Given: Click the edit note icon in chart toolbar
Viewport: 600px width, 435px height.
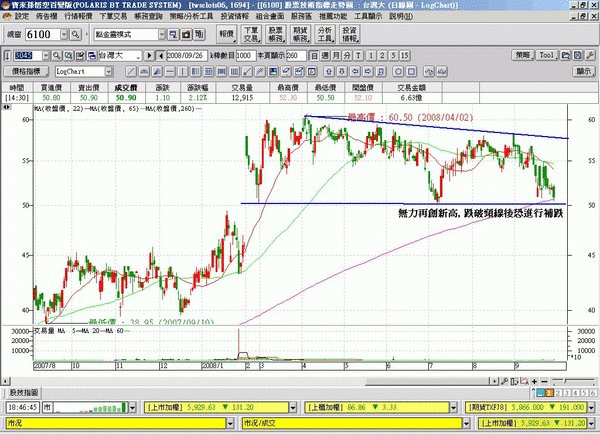Looking at the screenshot, I should click(80, 55).
